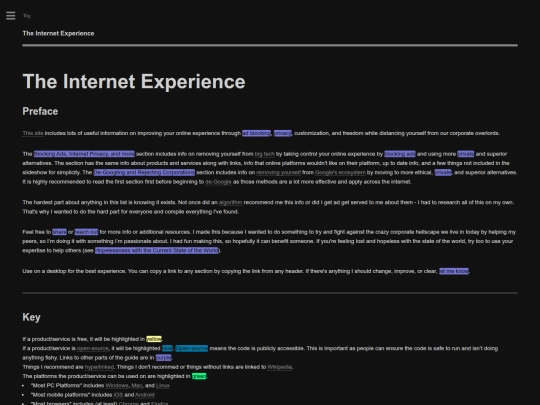The height and width of the screenshot is (405, 540).
Task: Open 'Hopelessness with the Current State of the World'
Action: pos(157,251)
